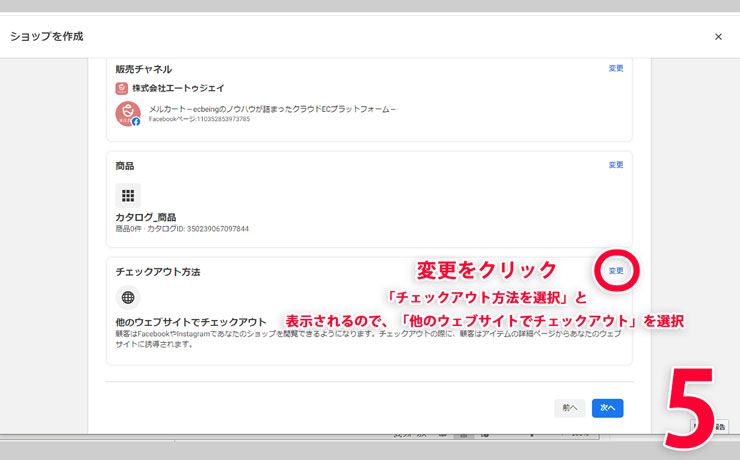This screenshot has height=460, width=740.
Task: Click 変更 link for チェックアウト方法 section
Action: click(616, 271)
